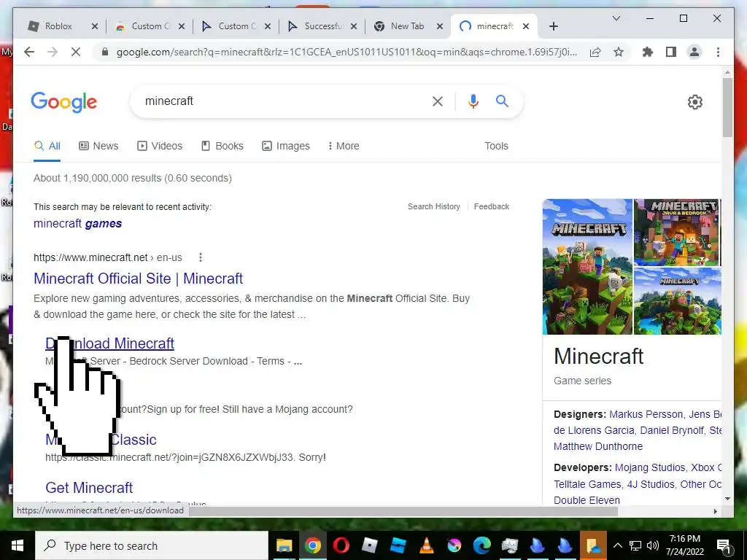747x560 pixels.
Task: Open the Java & Bedrock Minecraft image
Action: coord(676,233)
